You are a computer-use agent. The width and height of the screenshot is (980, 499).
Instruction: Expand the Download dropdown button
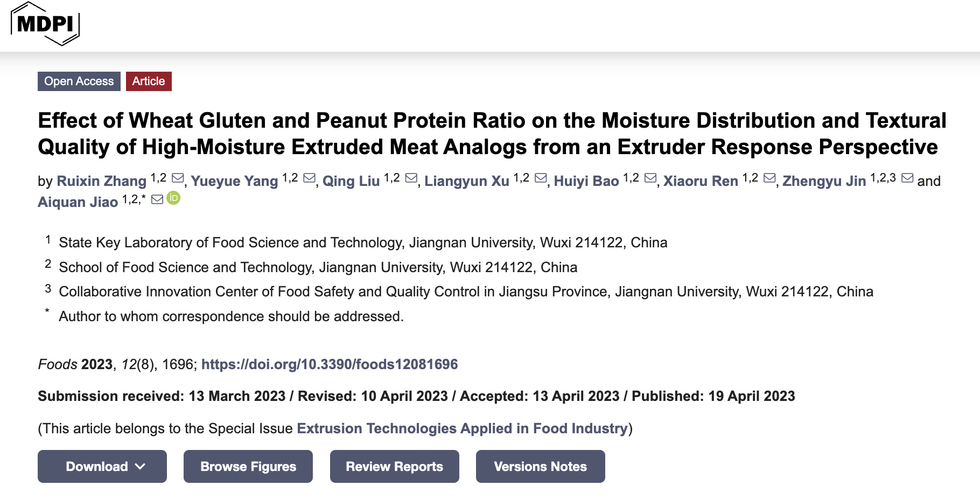pos(102,467)
